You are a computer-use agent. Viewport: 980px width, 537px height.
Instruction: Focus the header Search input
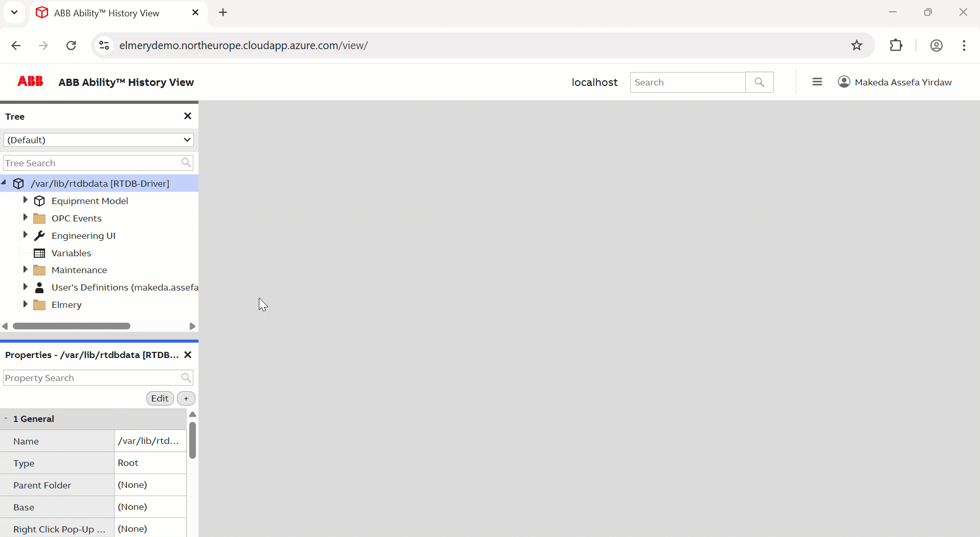pyautogui.click(x=687, y=82)
